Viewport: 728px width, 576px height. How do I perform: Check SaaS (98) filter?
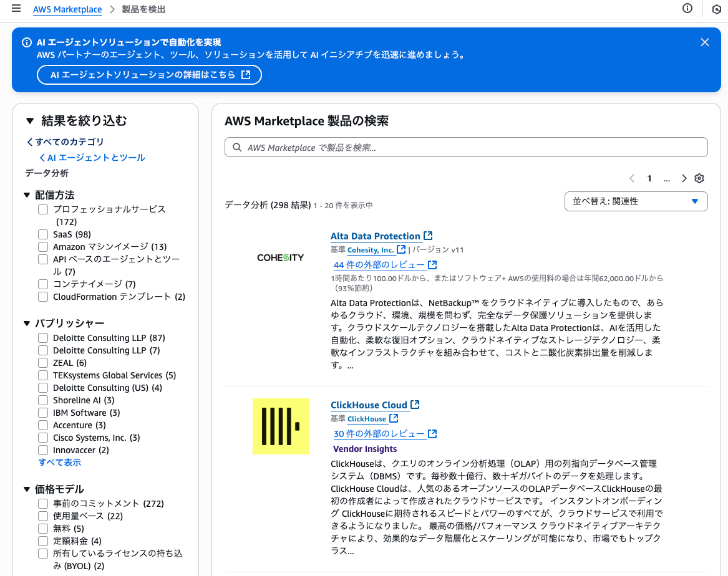point(43,234)
